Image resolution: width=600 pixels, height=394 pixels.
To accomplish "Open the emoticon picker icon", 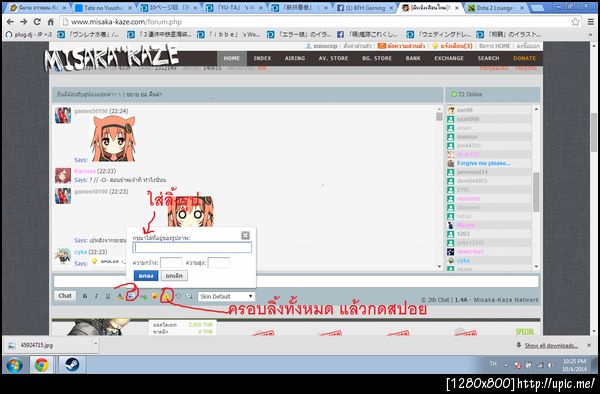I will pyautogui.click(x=155, y=296).
